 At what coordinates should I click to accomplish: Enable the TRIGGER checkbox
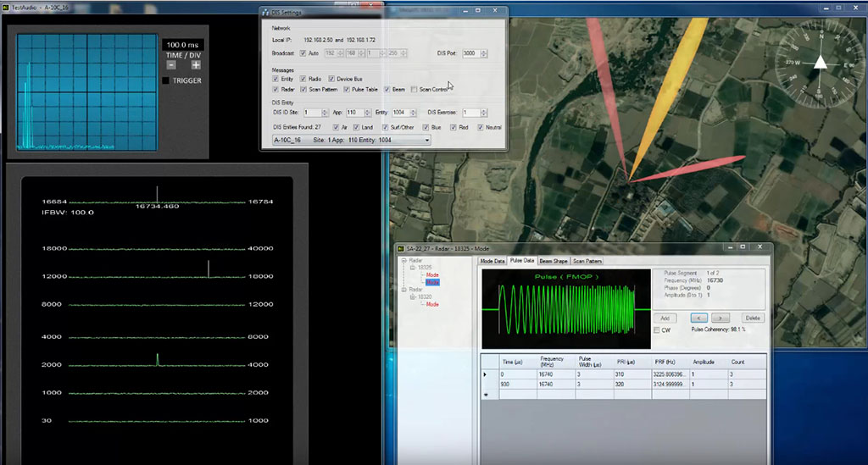pyautogui.click(x=165, y=80)
